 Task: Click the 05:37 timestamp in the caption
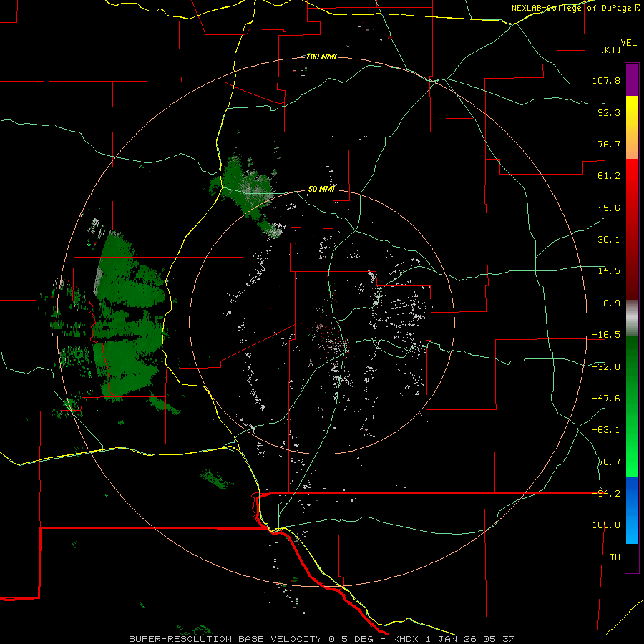point(499,639)
